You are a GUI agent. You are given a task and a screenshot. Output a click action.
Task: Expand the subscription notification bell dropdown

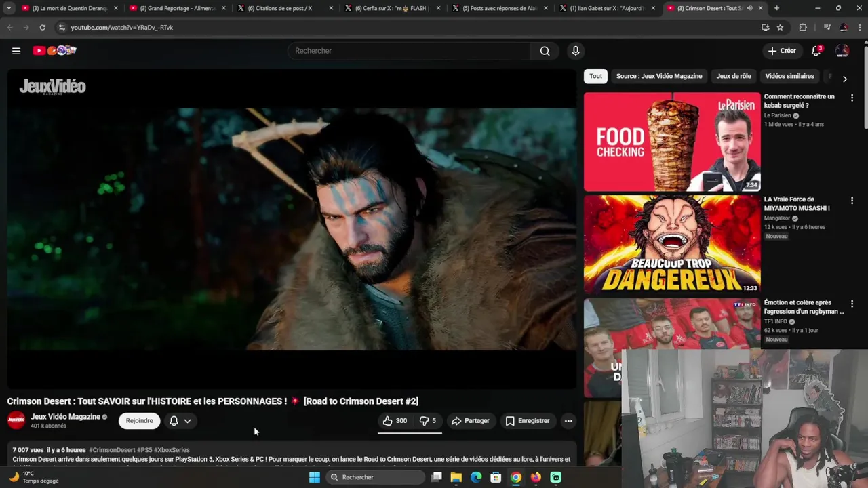click(180, 421)
